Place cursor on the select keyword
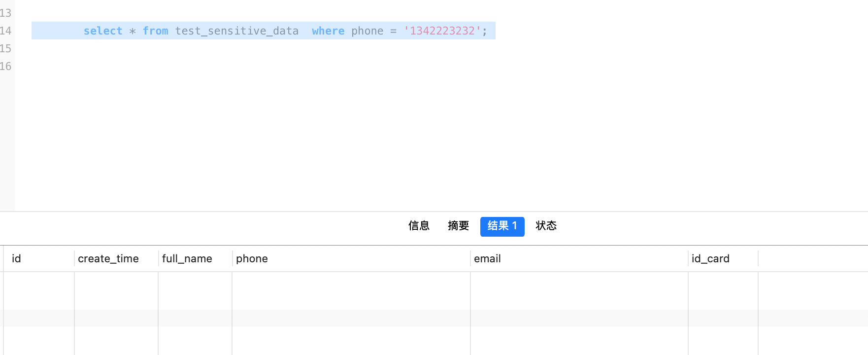This screenshot has width=868, height=355. (x=103, y=31)
